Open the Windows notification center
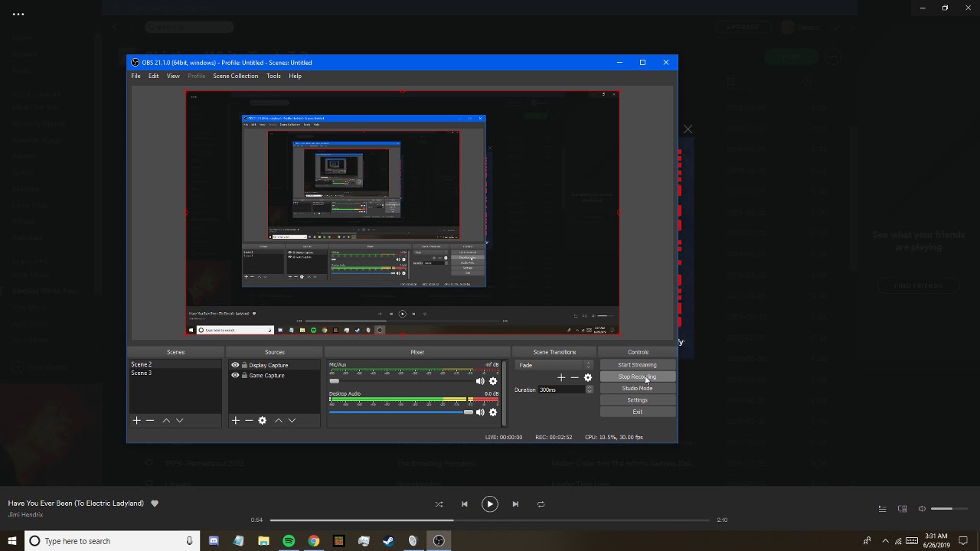Screen dimensions: 980x551 (x=963, y=541)
